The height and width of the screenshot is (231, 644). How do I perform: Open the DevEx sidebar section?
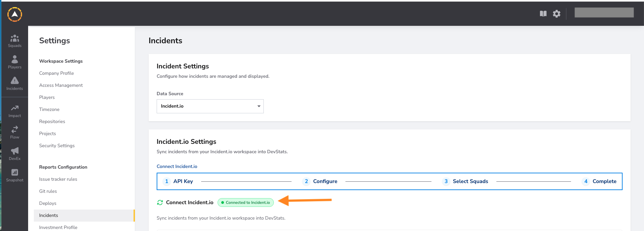pos(15,154)
